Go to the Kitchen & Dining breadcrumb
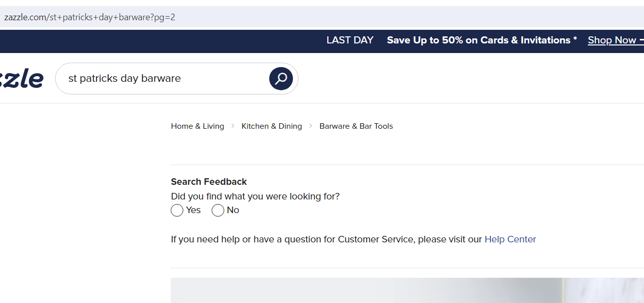The height and width of the screenshot is (303, 644). [272, 126]
